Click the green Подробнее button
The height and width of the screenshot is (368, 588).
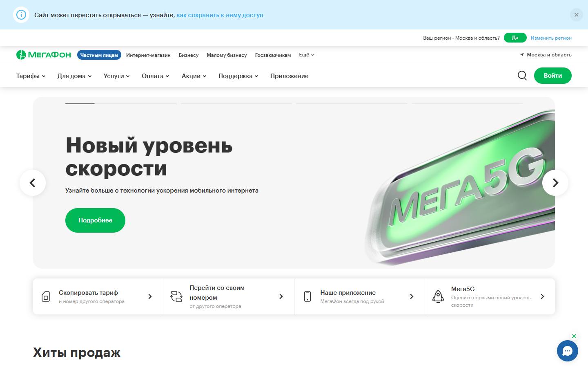coord(95,220)
